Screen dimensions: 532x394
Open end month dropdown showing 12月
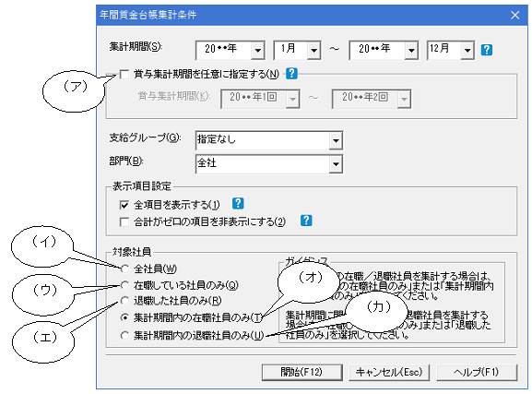coord(467,51)
